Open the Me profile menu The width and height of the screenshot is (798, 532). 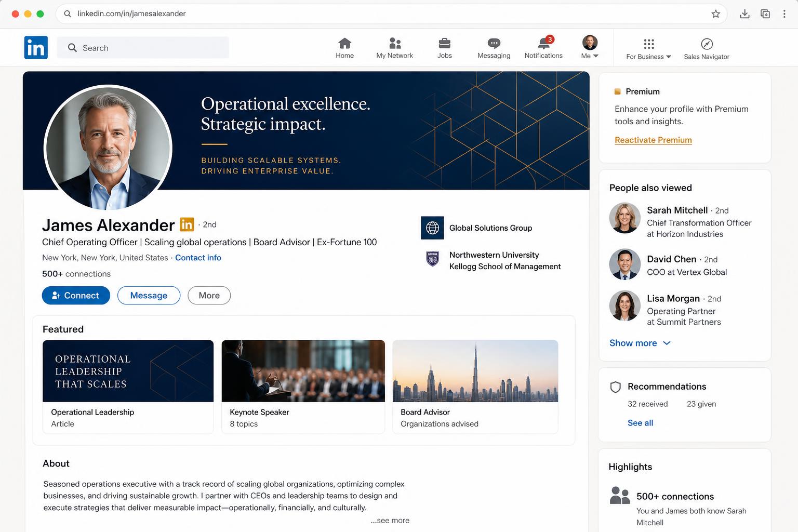pyautogui.click(x=590, y=47)
